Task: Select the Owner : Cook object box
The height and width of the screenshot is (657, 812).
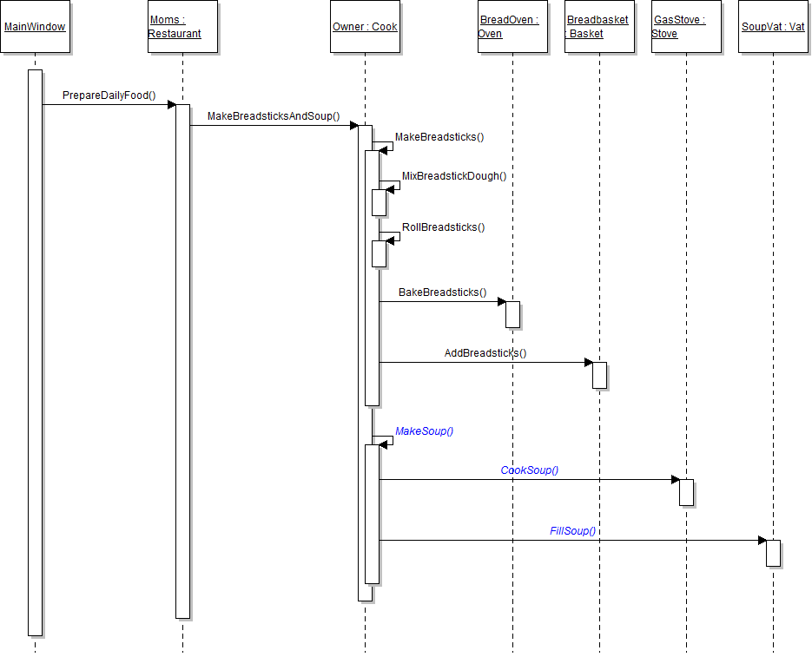Action: pyautogui.click(x=365, y=27)
